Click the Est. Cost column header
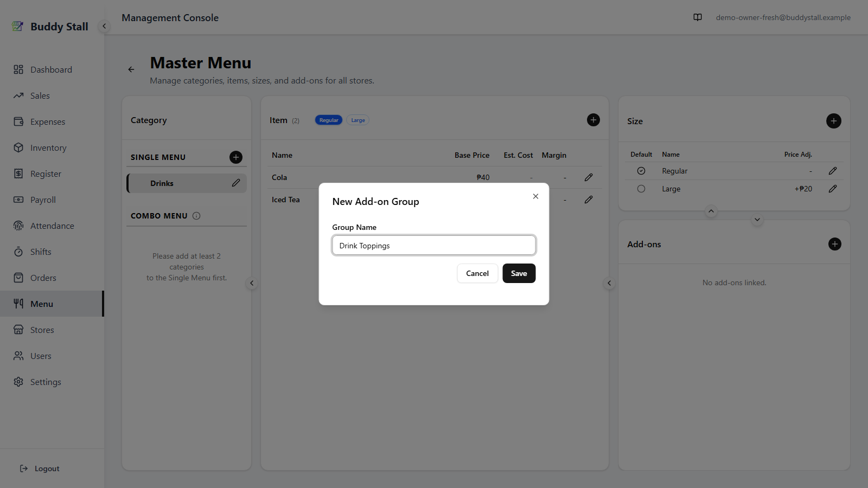The height and width of the screenshot is (488, 868). (x=518, y=155)
